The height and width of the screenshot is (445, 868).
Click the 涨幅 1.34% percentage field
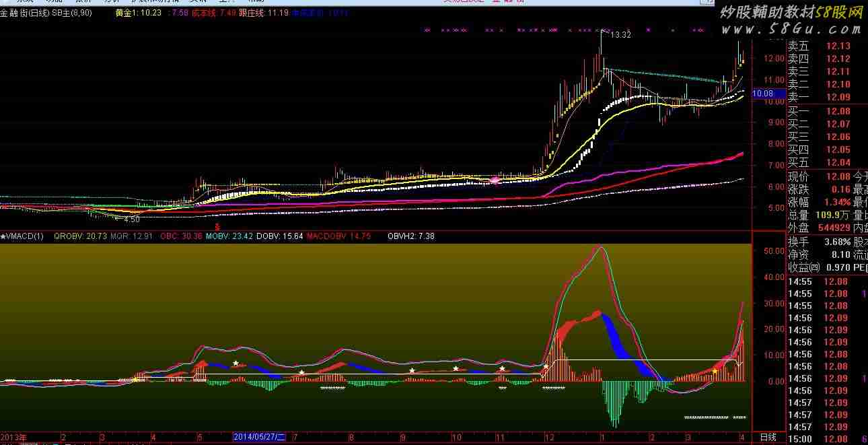click(820, 202)
